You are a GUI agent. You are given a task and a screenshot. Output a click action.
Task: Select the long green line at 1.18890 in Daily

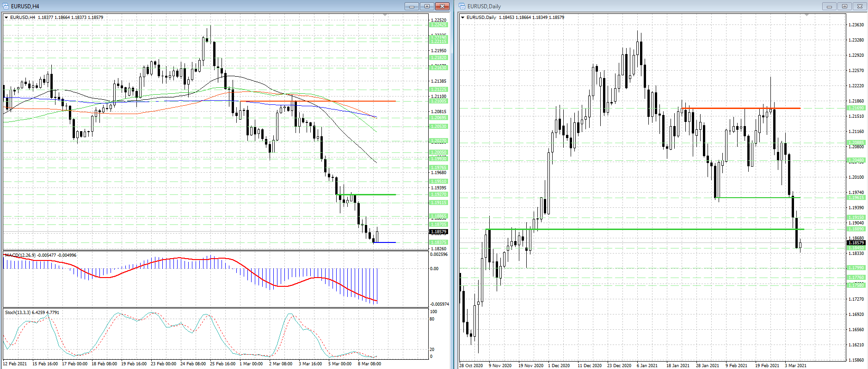click(645, 229)
